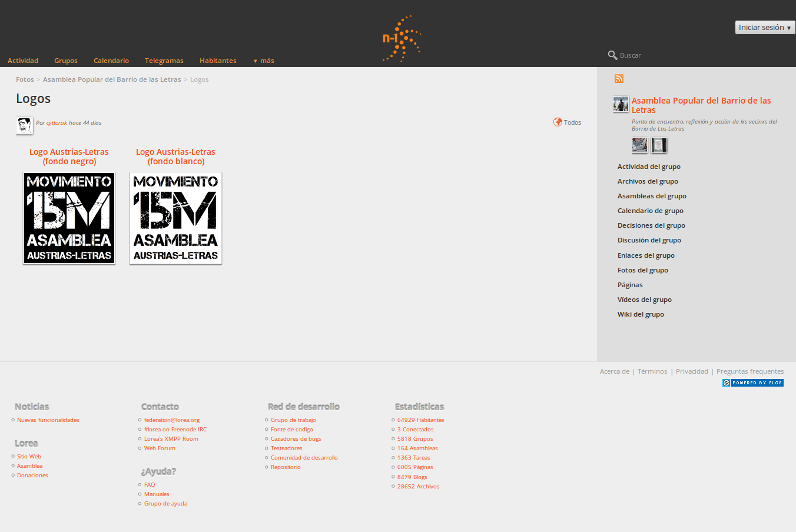This screenshot has height=532, width=796.
Task: Open the FAQ help link
Action: pos(150,485)
